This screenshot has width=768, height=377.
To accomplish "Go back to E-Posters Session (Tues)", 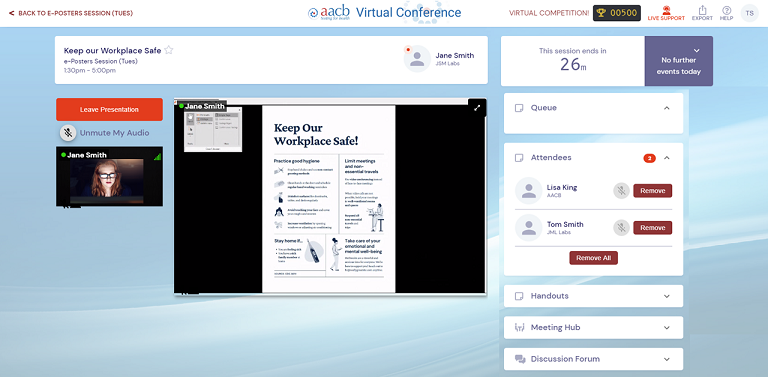I will tap(71, 13).
